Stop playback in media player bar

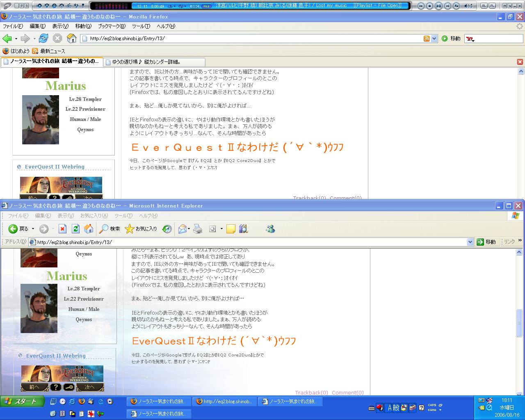point(429,6)
